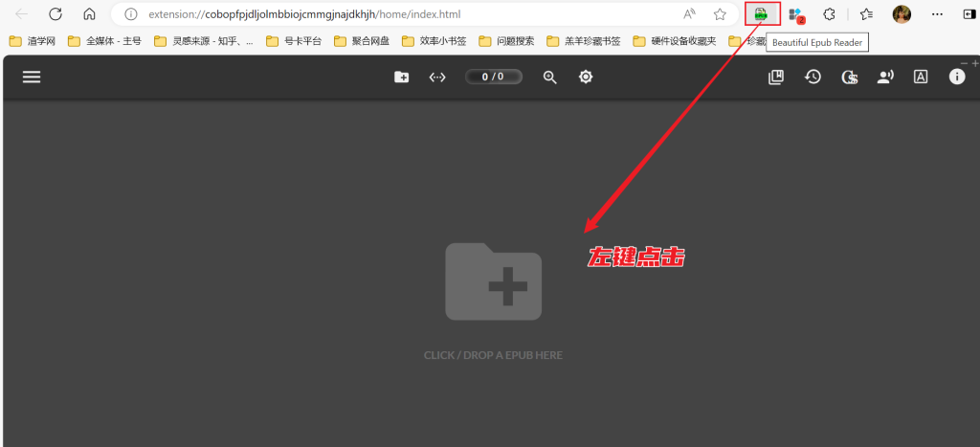Screen dimensions: 980x447
Task: Open the user profile avatar
Action: (x=902, y=14)
